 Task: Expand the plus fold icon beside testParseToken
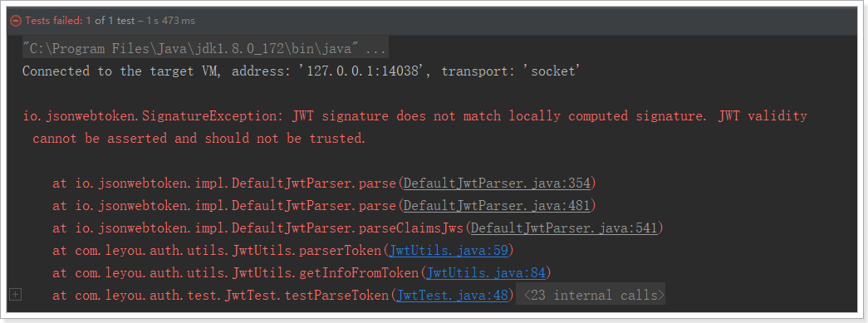tap(16, 296)
